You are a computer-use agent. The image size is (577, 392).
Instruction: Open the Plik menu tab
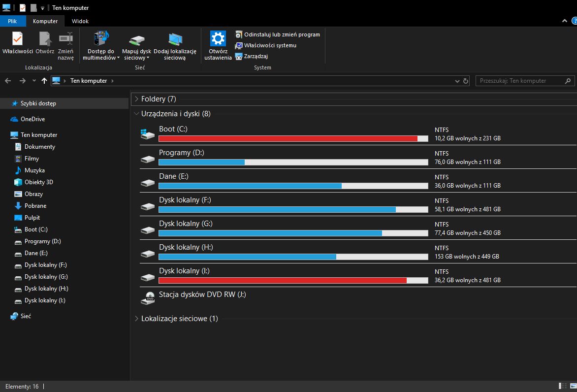click(12, 21)
